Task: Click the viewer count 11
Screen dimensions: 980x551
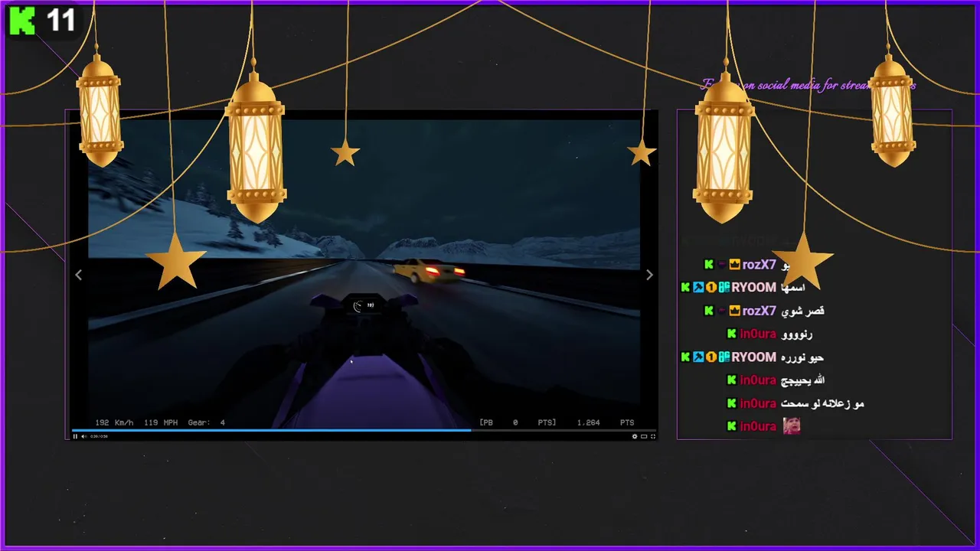Action: pyautogui.click(x=61, y=21)
